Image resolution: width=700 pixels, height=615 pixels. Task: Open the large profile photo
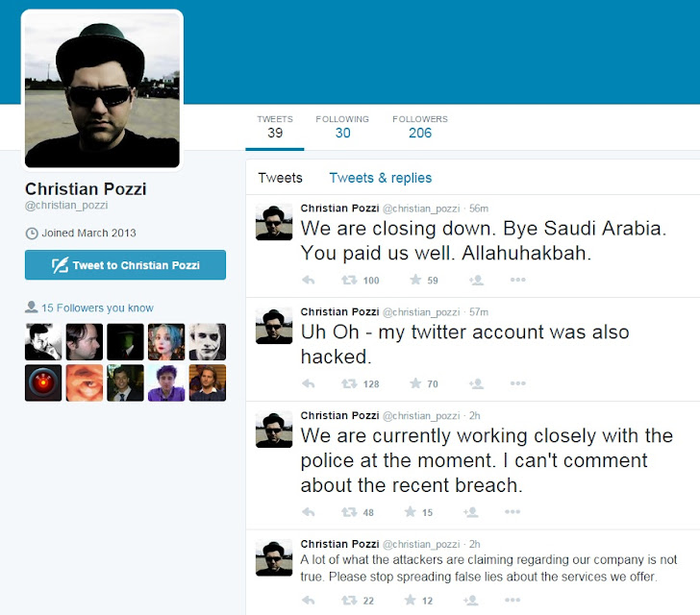coord(102,89)
